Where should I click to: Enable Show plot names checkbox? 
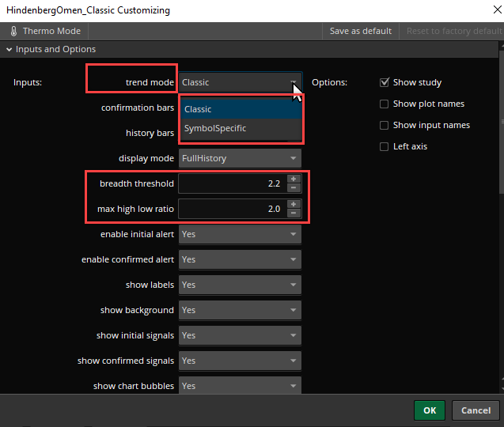[x=384, y=104]
